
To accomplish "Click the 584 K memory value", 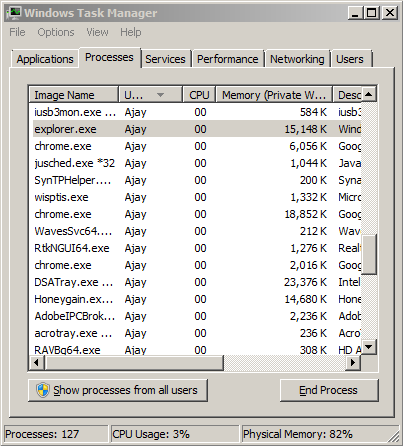I will 313,112.
